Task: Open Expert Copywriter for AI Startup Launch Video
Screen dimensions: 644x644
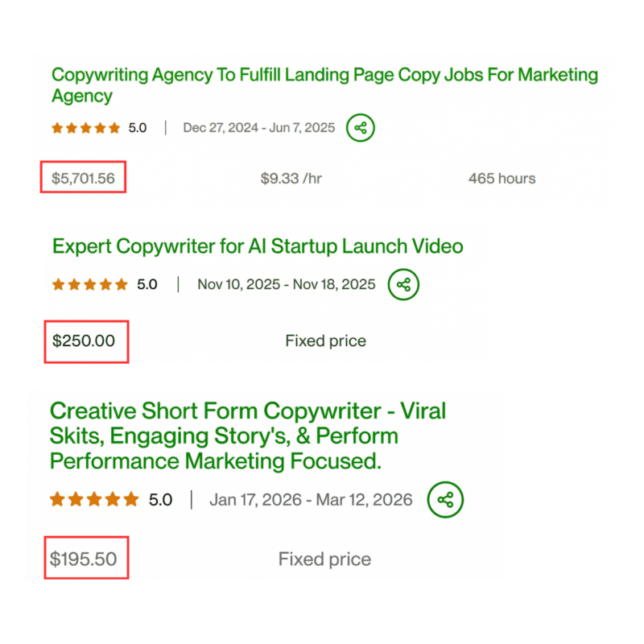Action: [x=258, y=246]
